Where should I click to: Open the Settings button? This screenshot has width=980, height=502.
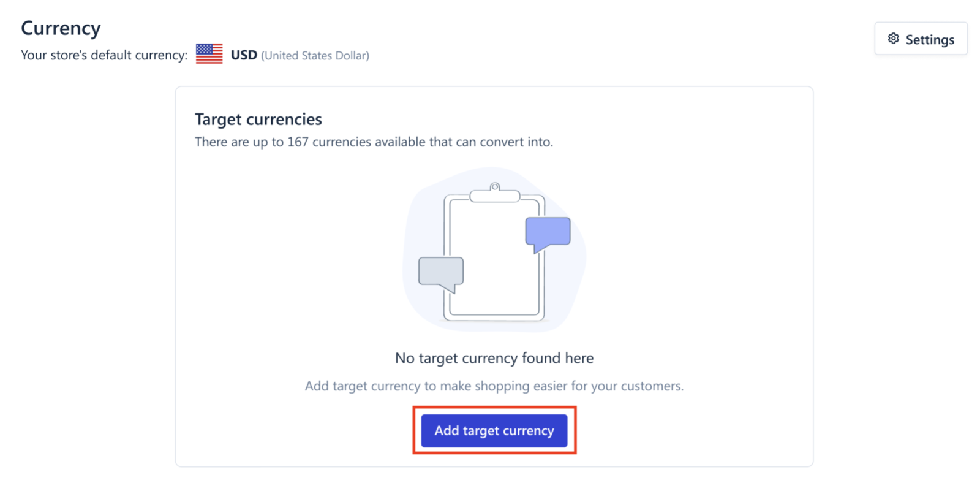pyautogui.click(x=921, y=39)
